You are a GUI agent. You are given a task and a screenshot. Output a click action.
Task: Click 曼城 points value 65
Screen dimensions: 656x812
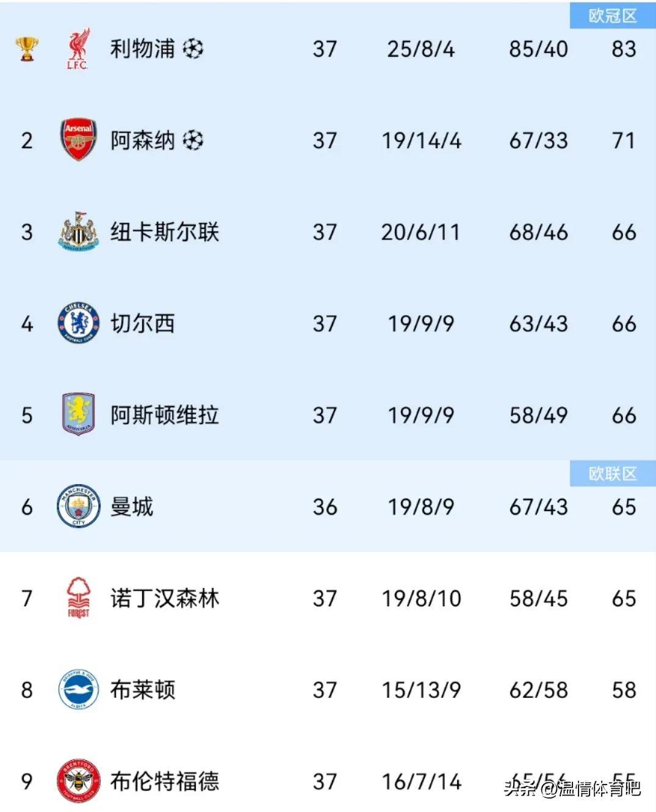[624, 507]
